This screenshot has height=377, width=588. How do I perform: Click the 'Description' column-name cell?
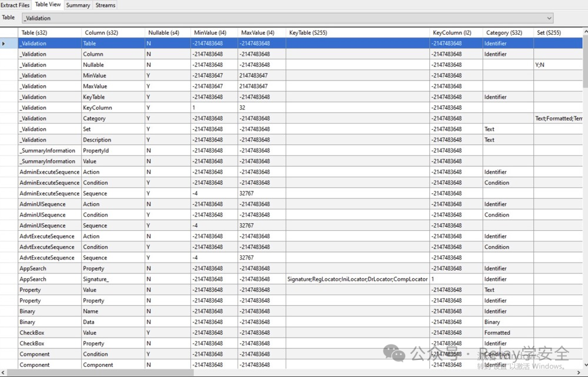point(113,140)
